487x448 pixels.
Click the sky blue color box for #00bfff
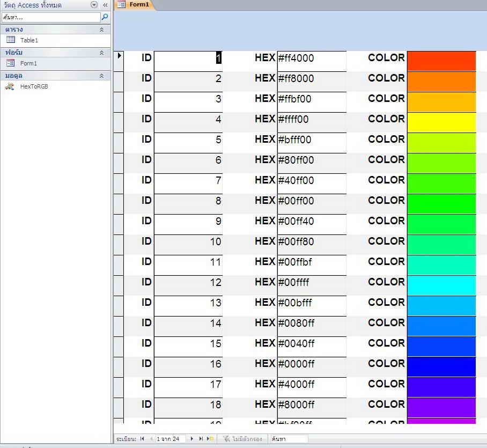tap(441, 306)
